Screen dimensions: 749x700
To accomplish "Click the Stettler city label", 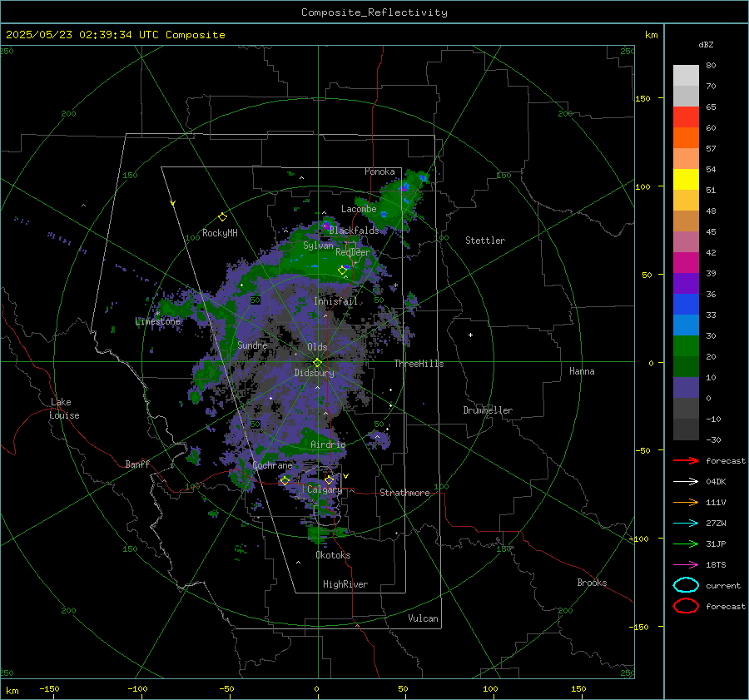I will 485,241.
